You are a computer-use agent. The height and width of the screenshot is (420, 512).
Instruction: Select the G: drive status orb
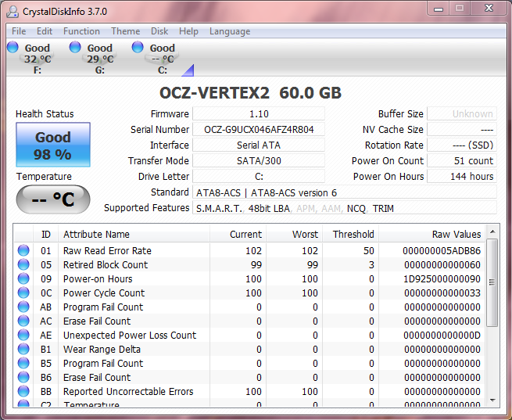coord(76,48)
